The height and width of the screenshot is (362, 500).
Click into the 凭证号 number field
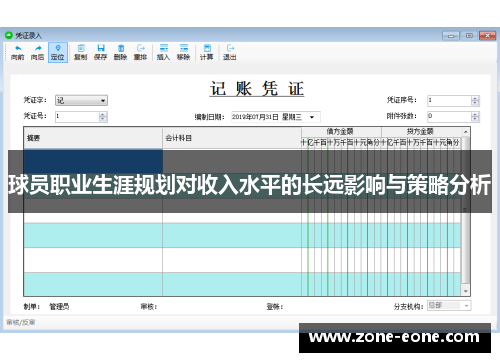[x=77, y=117]
